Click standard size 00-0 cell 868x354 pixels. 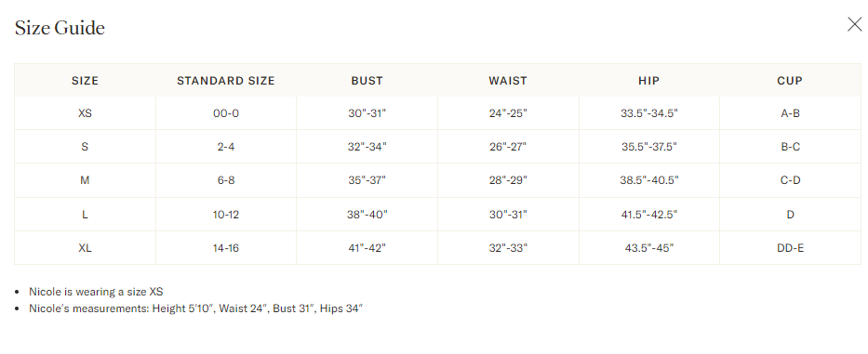(x=226, y=113)
